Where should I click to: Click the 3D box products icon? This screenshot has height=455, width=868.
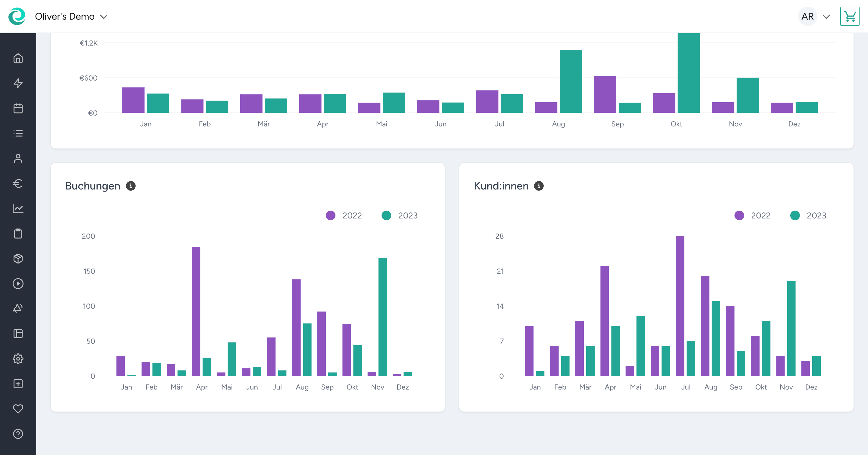(18, 259)
